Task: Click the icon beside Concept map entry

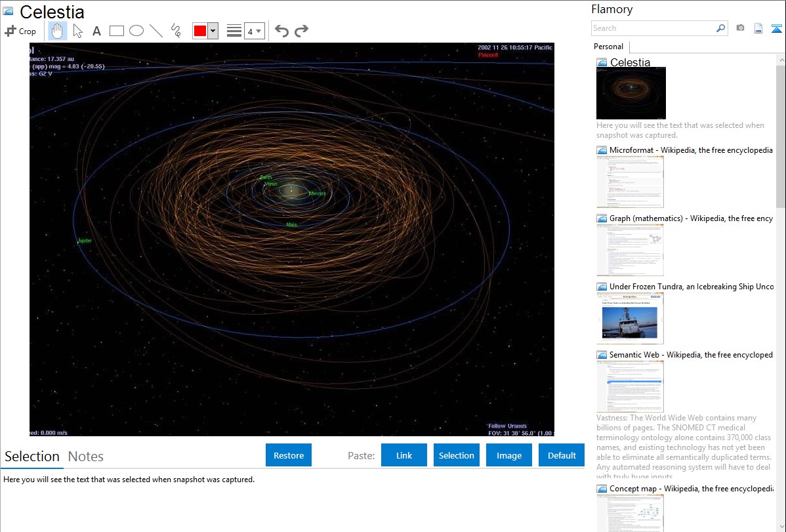Action: [x=602, y=488]
